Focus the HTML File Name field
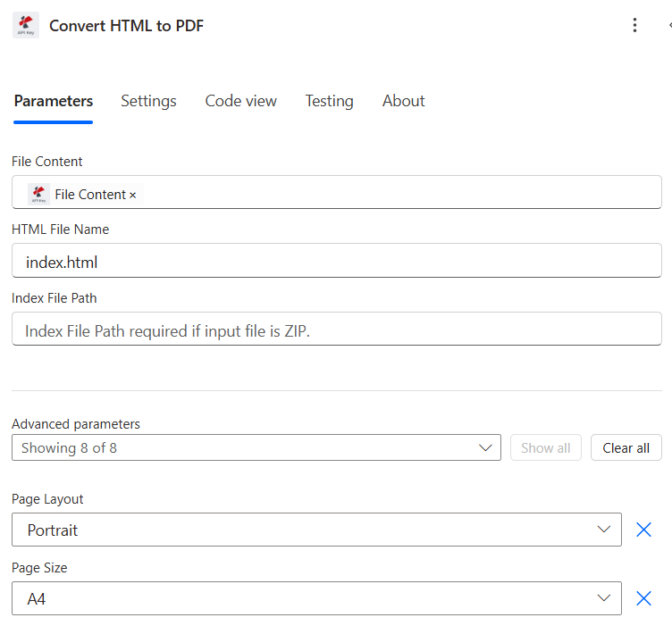This screenshot has height=626, width=672. click(336, 261)
